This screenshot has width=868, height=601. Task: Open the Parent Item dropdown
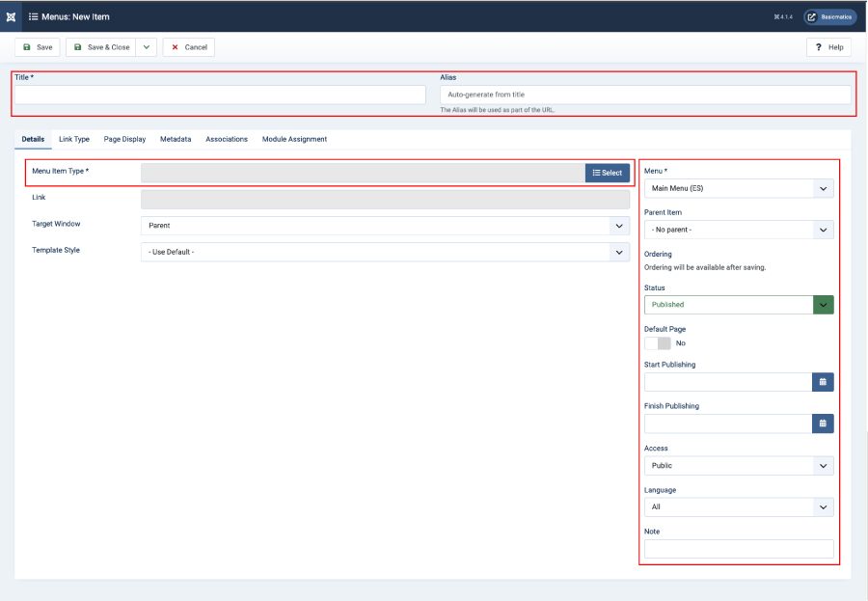pyautogui.click(x=739, y=230)
